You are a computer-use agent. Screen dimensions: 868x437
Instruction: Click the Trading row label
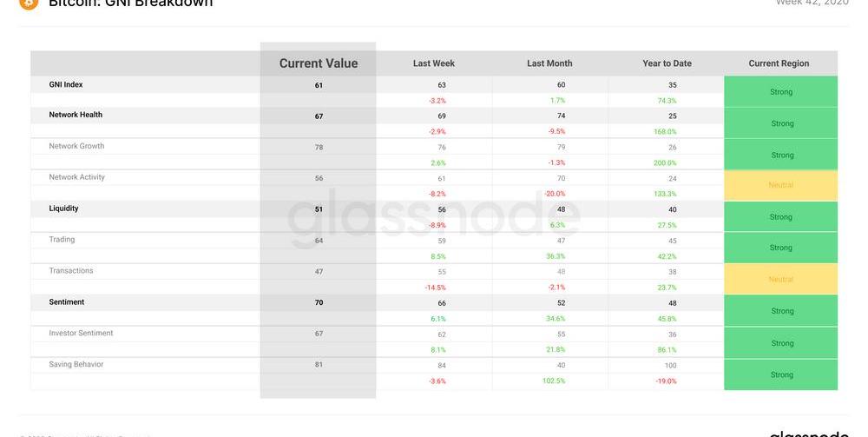click(x=62, y=239)
